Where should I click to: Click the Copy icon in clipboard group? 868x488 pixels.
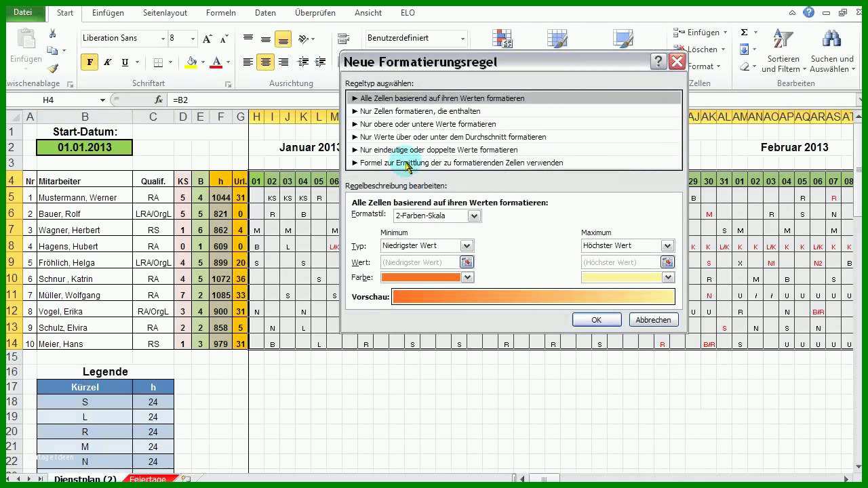(x=52, y=50)
